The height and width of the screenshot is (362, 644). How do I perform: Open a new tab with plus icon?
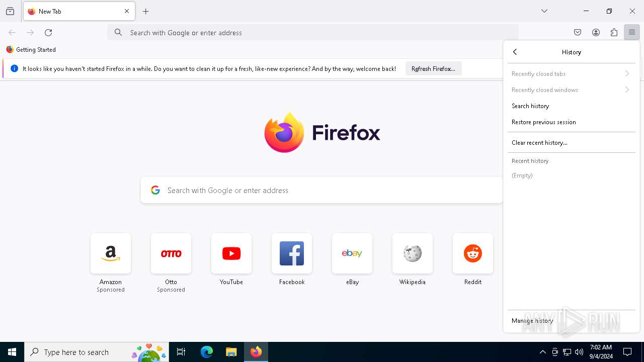(x=146, y=11)
